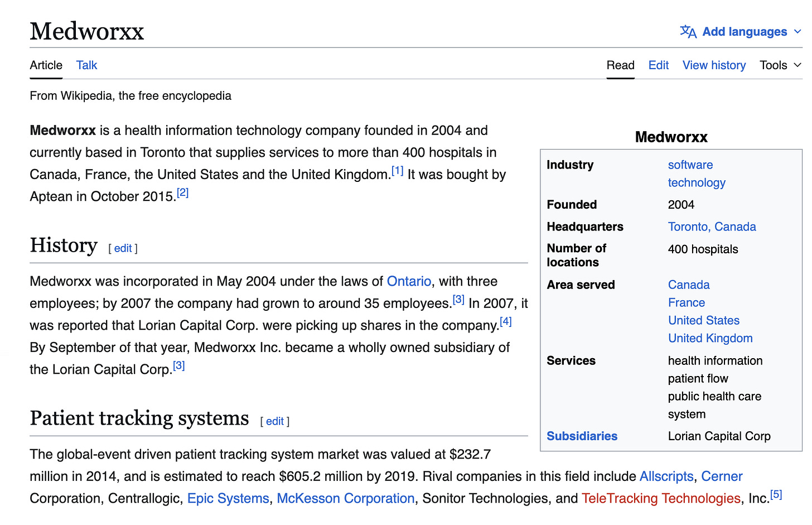Click the Medworxx page title
Viewport: 812px width, 525px height.
coord(87,31)
